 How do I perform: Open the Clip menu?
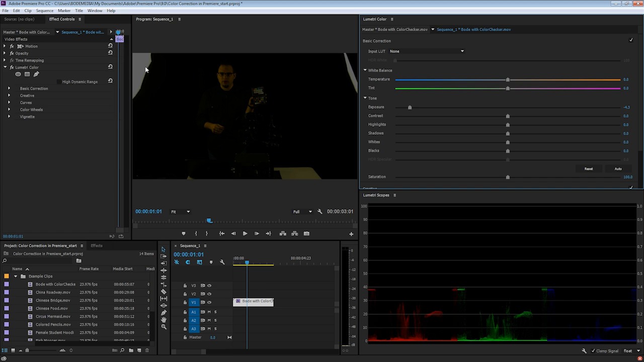[x=28, y=11]
